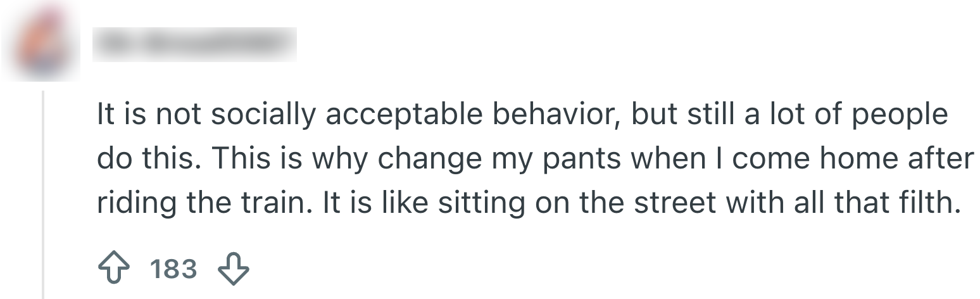Downvote the comment about train seats

coord(233,270)
